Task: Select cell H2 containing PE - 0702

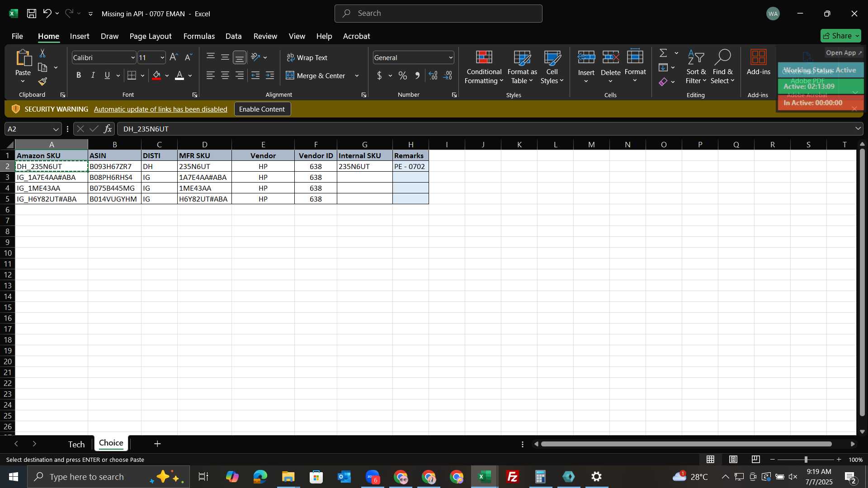Action: coord(410,167)
